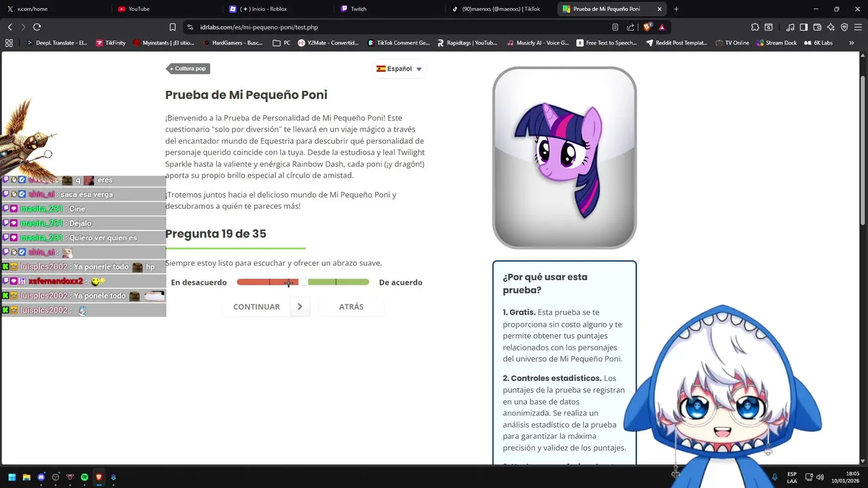Open the Español language dropdown
The width and height of the screenshot is (868, 488).
[x=399, y=68]
